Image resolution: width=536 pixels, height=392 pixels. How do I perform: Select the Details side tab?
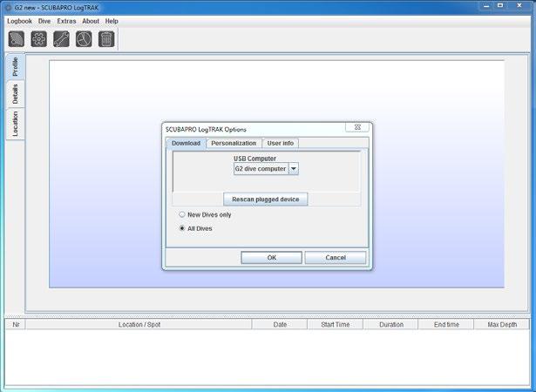pos(15,94)
